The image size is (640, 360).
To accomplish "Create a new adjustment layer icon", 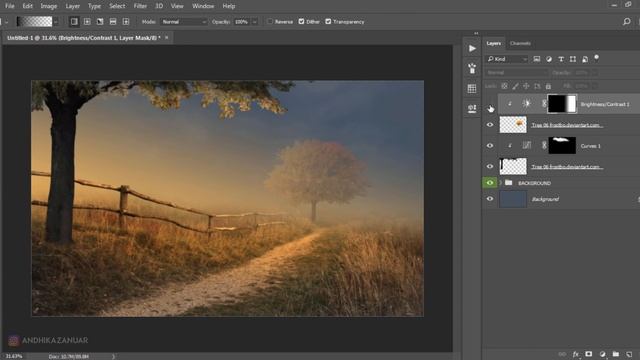I will point(602,354).
